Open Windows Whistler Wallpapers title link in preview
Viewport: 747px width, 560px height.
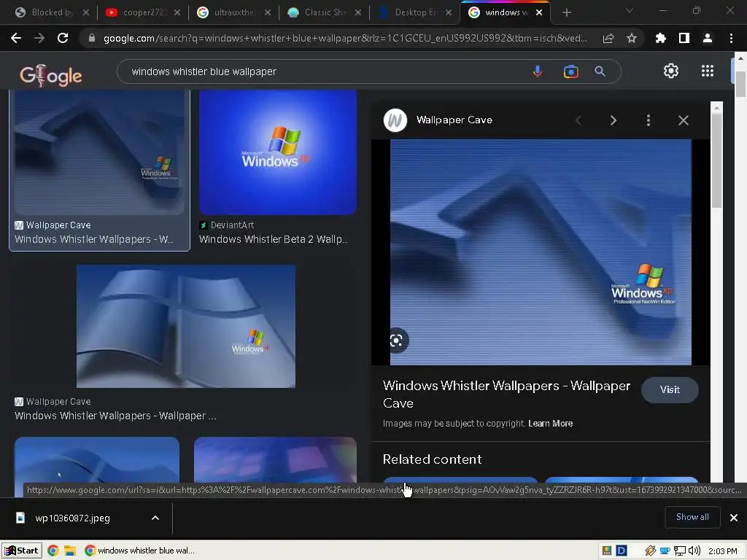point(506,394)
